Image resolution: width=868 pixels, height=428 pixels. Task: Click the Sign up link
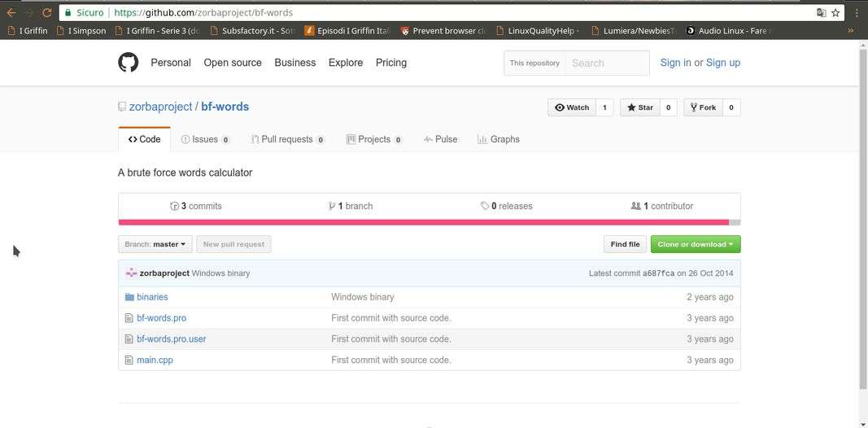click(x=723, y=63)
